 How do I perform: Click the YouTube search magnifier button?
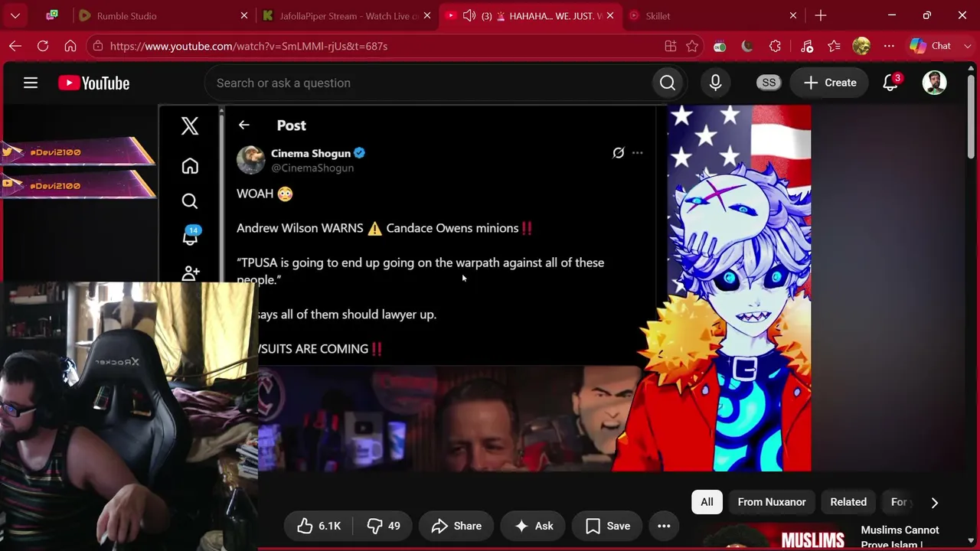click(x=668, y=83)
